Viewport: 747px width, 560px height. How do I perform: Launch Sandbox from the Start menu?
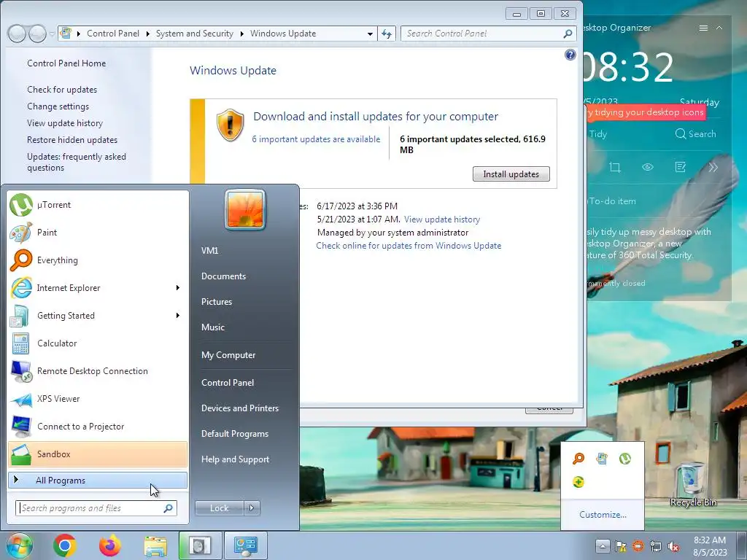click(98, 454)
